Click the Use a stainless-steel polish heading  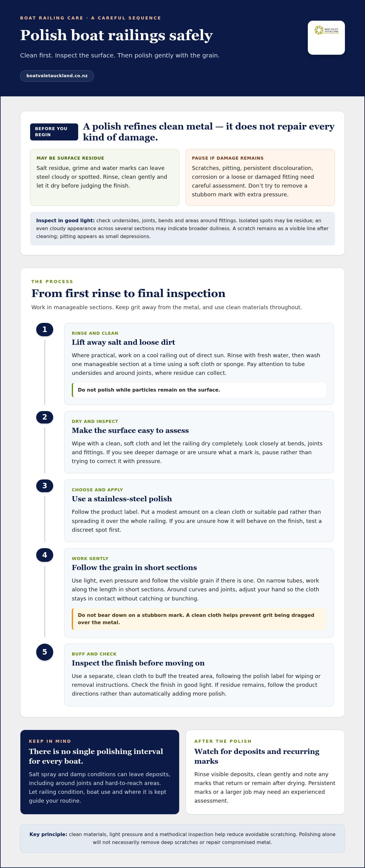(x=122, y=499)
